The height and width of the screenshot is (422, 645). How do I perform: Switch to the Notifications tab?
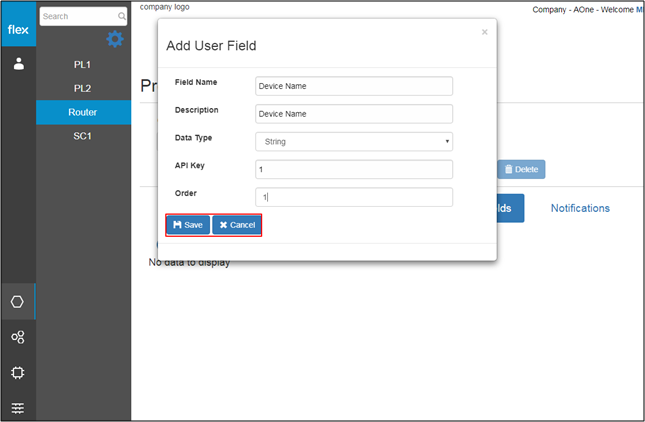[580, 208]
